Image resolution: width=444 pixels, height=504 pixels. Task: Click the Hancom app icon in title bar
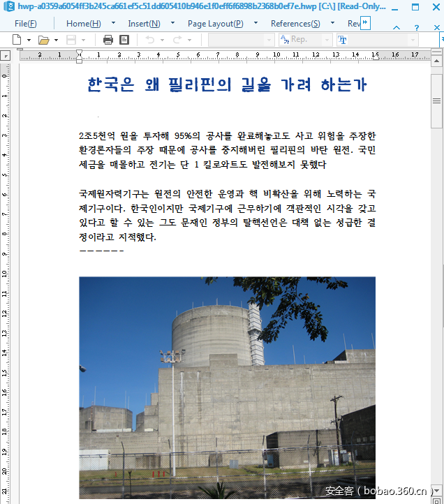pyautogui.click(x=8, y=6)
